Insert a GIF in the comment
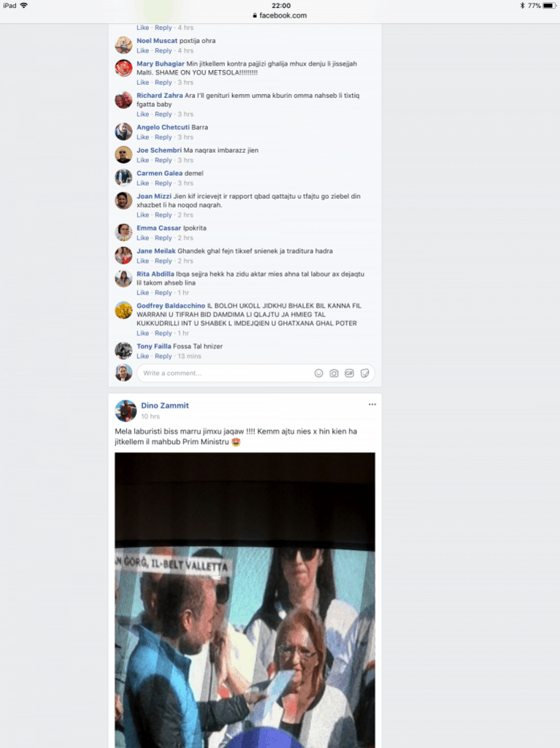 (x=349, y=373)
